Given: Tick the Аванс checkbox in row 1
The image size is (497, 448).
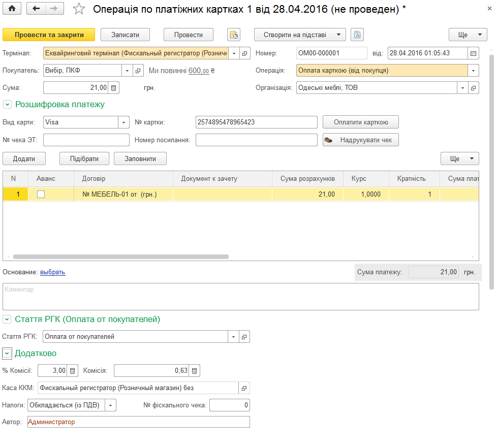Looking at the screenshot, I should [41, 194].
